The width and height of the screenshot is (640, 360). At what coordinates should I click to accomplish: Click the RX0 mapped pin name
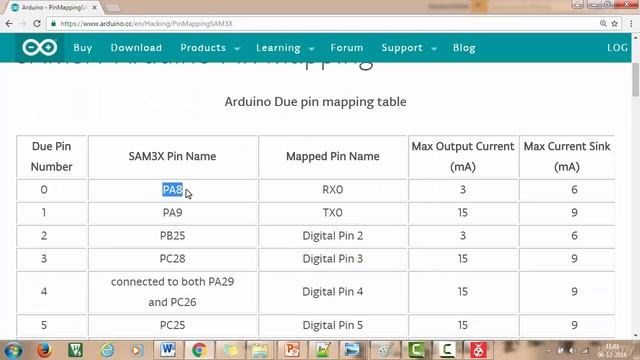click(x=333, y=190)
